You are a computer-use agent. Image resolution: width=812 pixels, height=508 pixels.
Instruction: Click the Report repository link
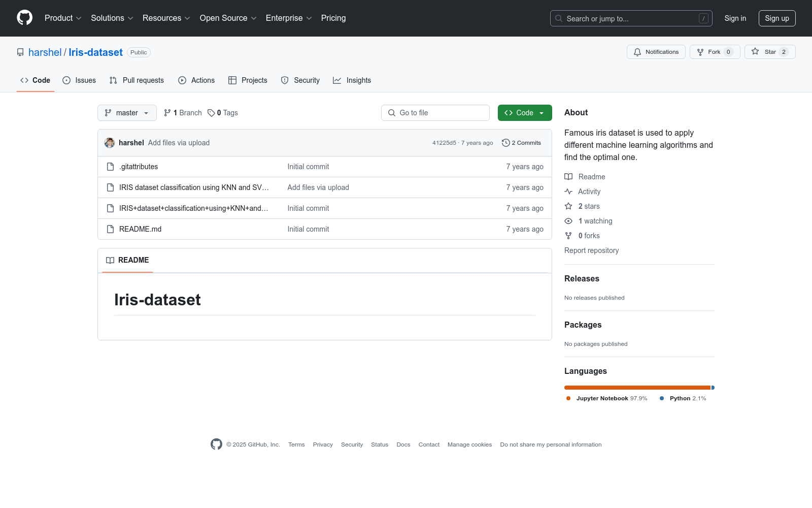tap(591, 250)
